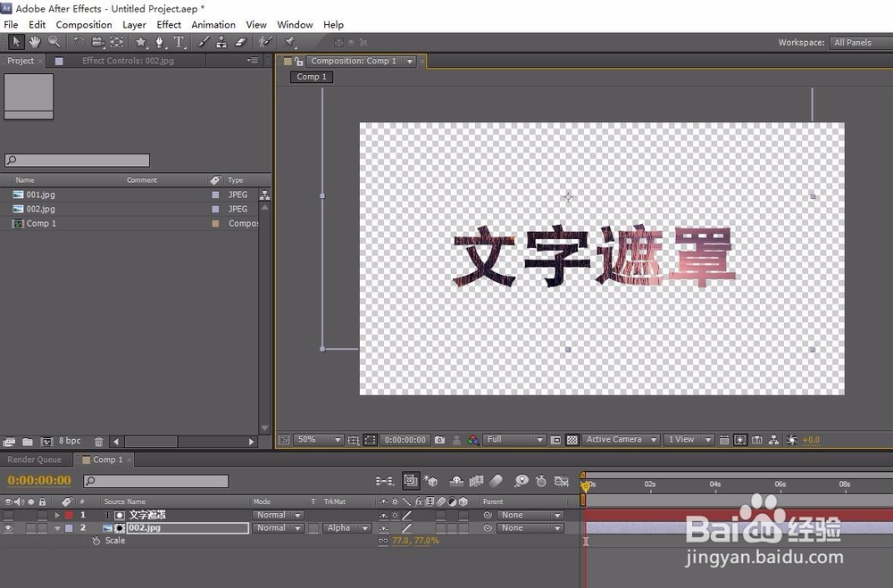893x588 pixels.
Task: Toggle stopwatch for Scale property
Action: click(x=96, y=541)
